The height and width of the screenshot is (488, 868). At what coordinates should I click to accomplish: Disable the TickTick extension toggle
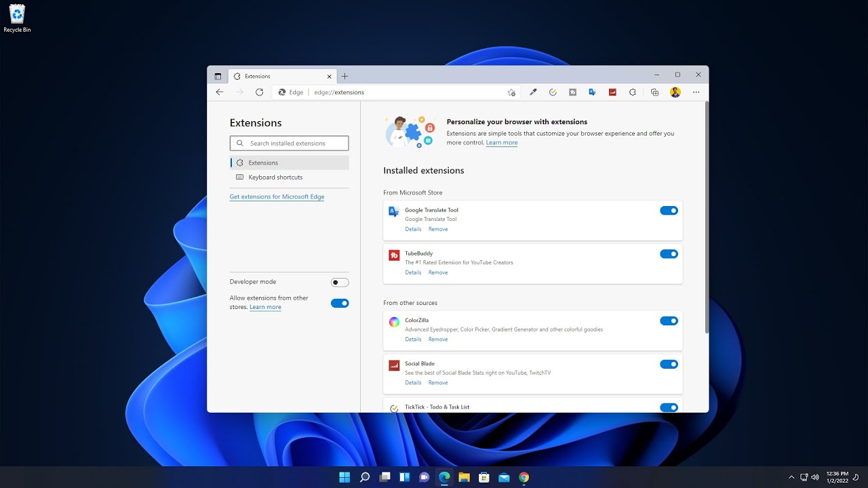tap(669, 407)
